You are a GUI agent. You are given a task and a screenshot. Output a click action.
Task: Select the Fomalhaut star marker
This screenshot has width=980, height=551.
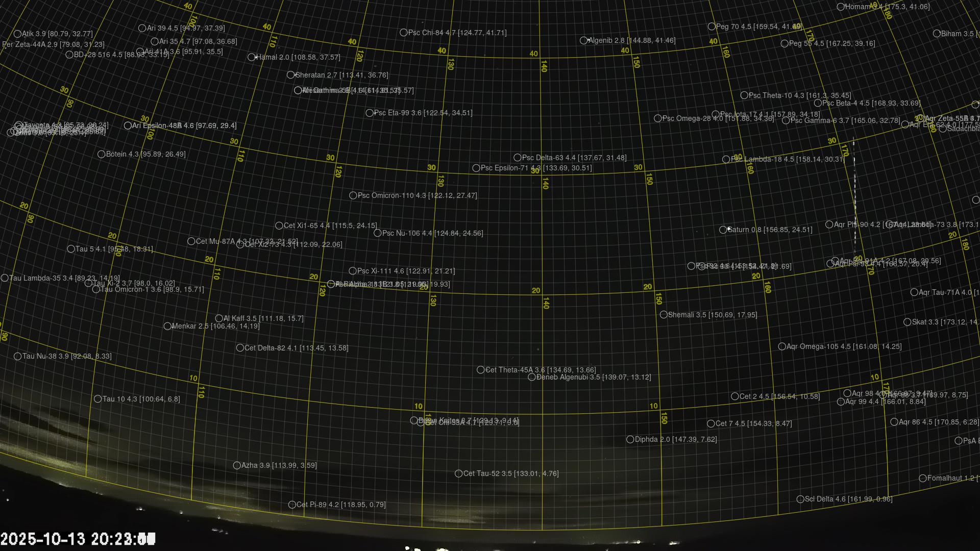923,479
